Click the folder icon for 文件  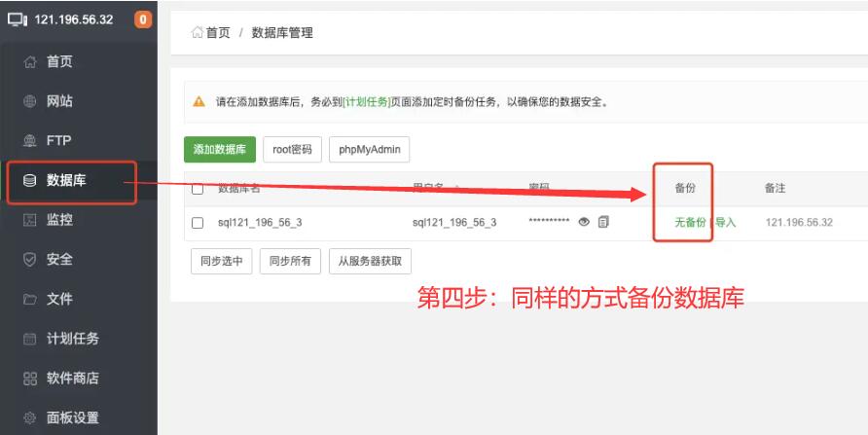point(29,299)
